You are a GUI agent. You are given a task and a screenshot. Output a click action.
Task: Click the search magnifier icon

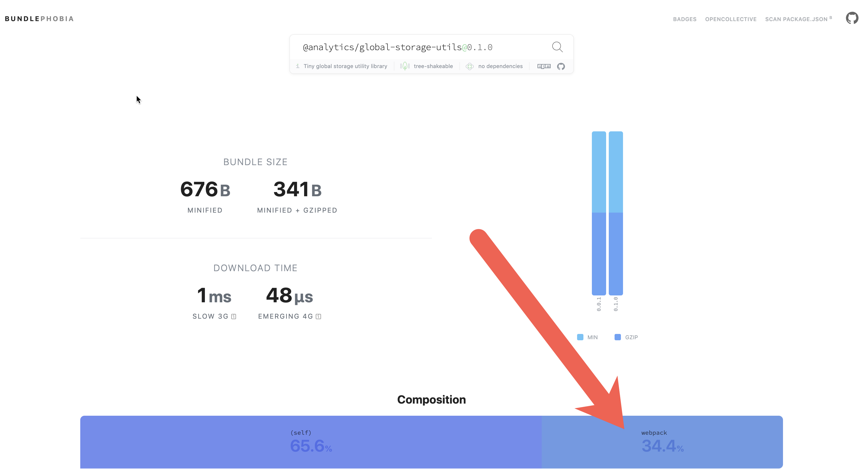point(557,47)
